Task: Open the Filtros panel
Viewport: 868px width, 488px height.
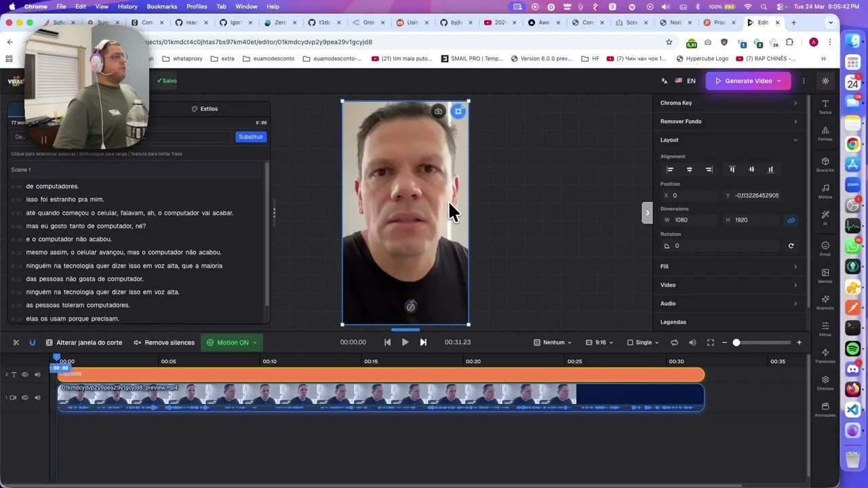Action: pos(825,329)
